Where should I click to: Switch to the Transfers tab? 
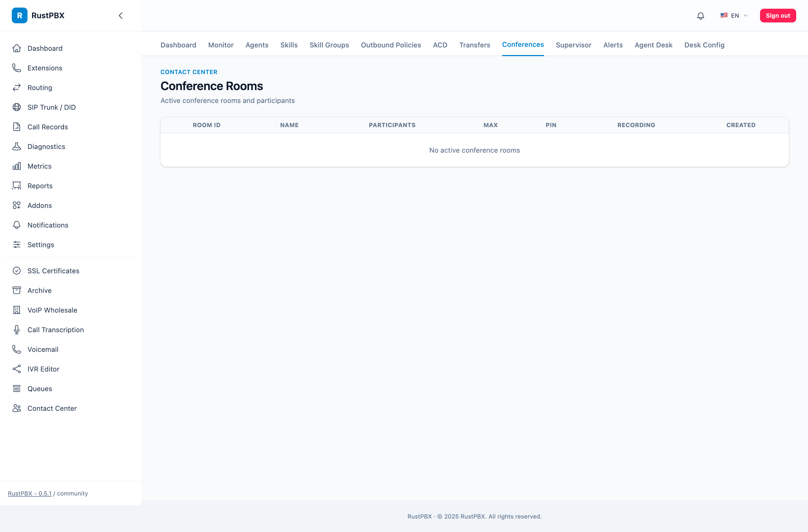click(475, 45)
